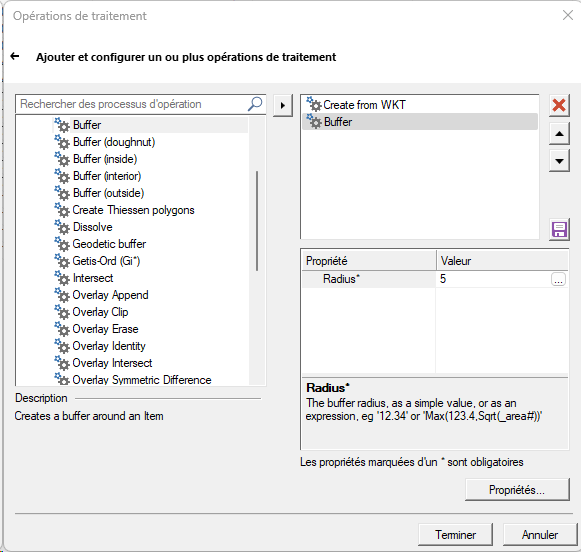Click the Annuler button
Viewport: 581px width, 552px height.
(x=540, y=535)
